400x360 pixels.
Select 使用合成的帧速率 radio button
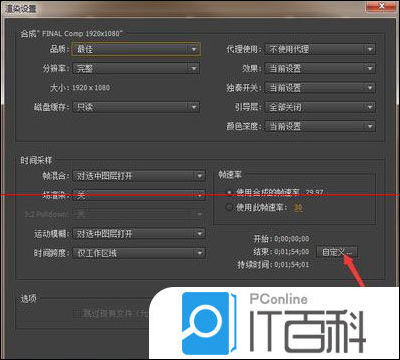coord(229,192)
